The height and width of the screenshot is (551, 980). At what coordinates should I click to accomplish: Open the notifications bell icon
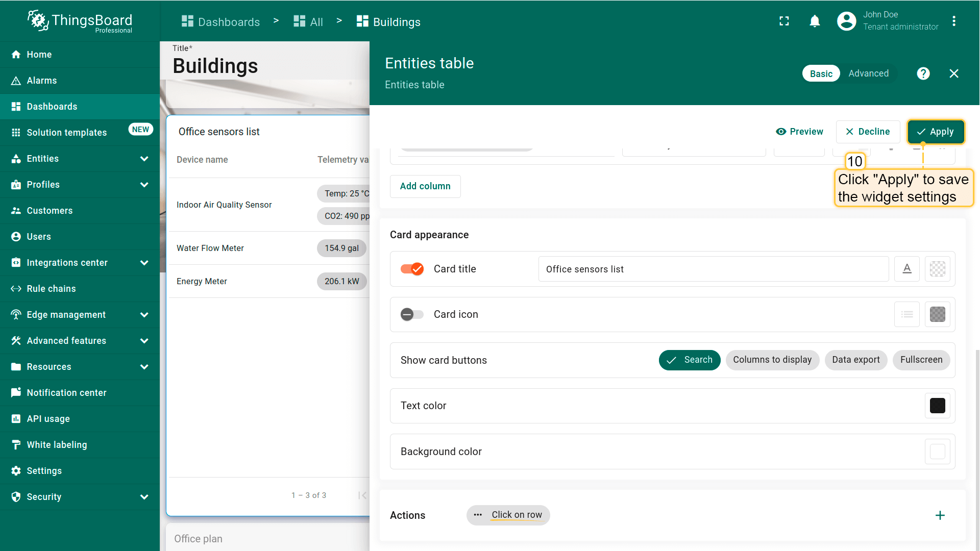[815, 21]
